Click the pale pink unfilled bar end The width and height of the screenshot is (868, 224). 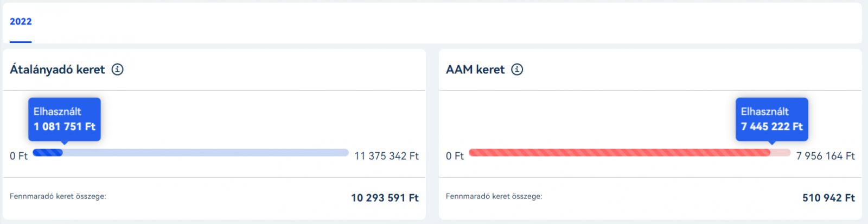(x=781, y=153)
